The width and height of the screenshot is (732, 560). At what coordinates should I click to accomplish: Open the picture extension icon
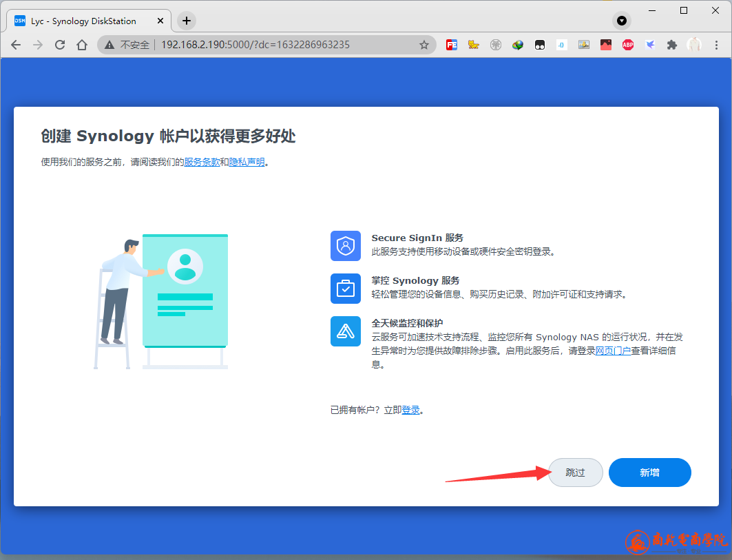coord(583,45)
